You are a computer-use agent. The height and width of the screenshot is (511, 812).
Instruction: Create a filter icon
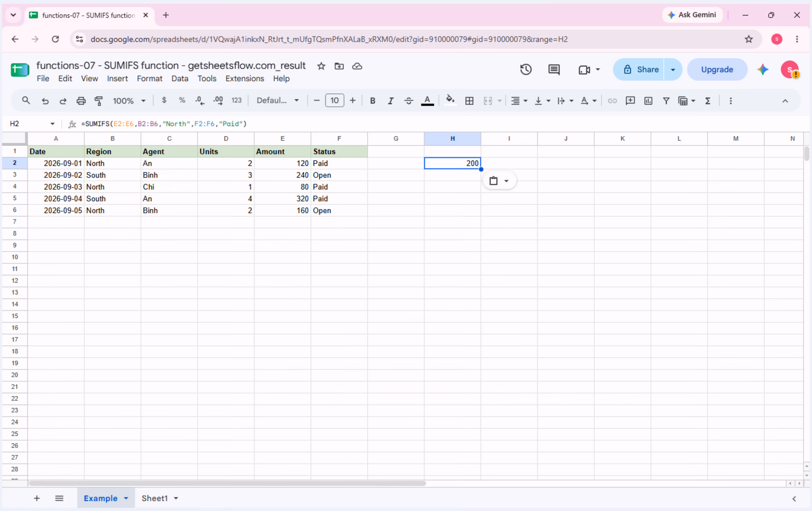coord(666,101)
